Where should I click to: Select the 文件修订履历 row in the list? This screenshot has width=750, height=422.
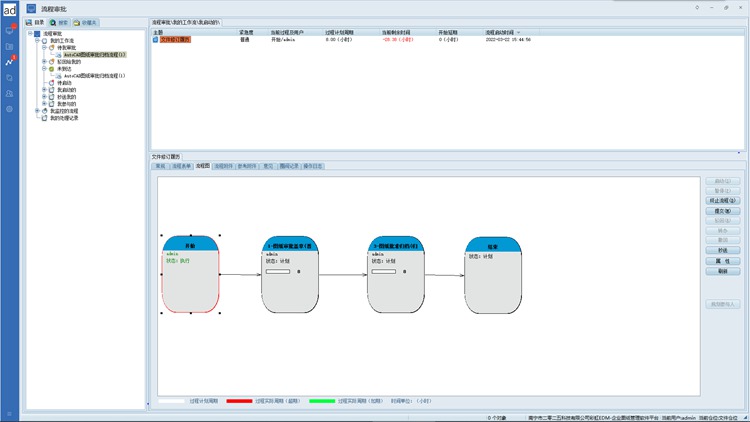pyautogui.click(x=174, y=40)
